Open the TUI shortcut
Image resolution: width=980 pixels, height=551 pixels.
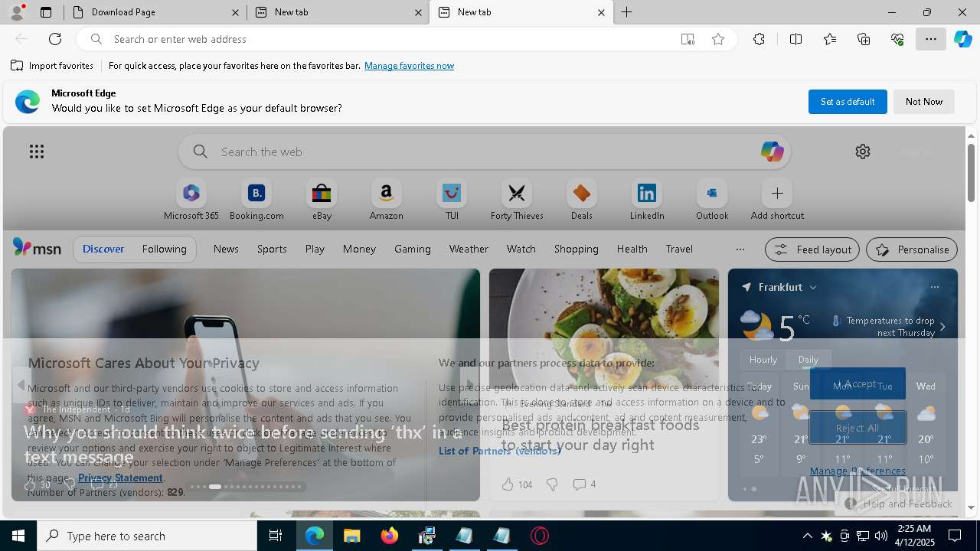(452, 201)
